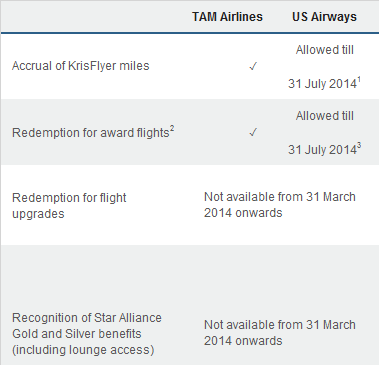Click Allowed till text in accrual row

324,50
